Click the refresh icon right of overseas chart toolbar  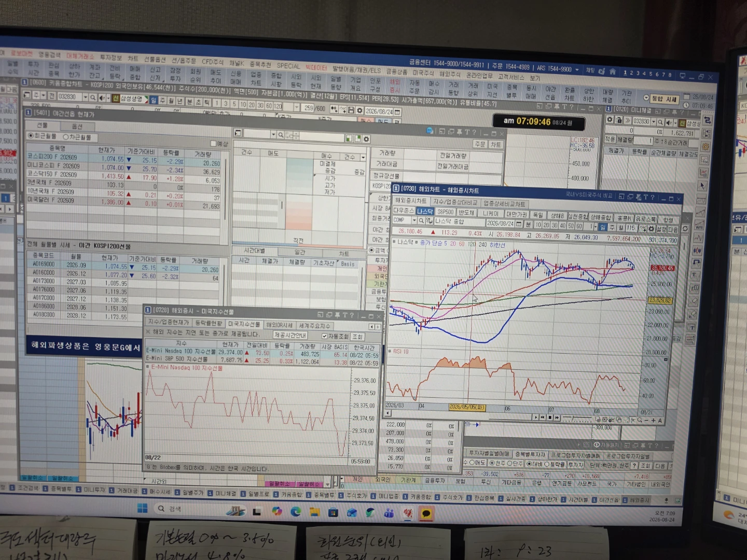pyautogui.click(x=685, y=229)
